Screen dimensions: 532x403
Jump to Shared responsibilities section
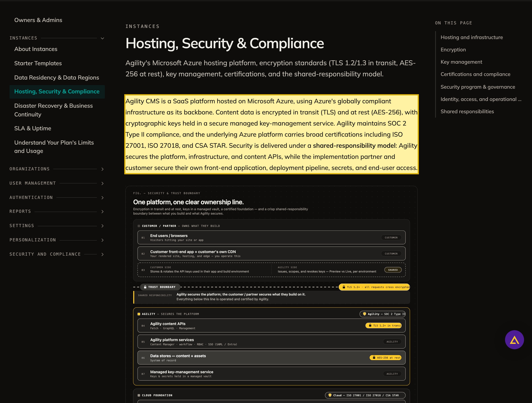click(x=467, y=111)
